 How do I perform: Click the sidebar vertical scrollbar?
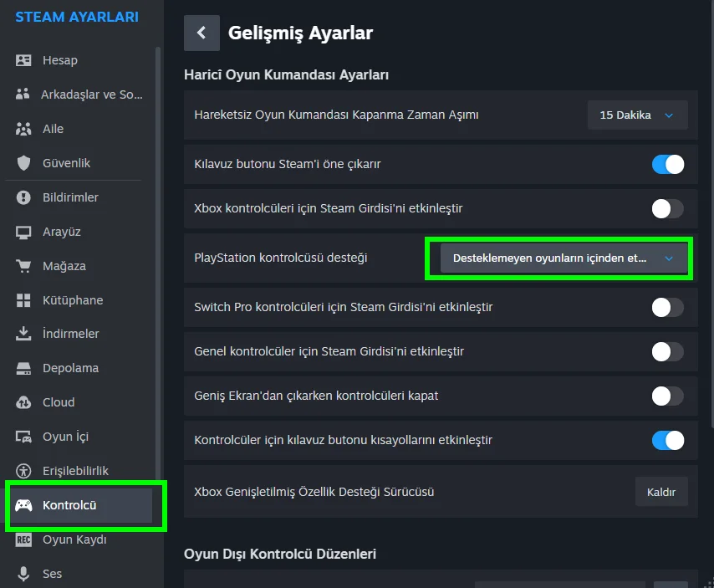click(x=157, y=264)
